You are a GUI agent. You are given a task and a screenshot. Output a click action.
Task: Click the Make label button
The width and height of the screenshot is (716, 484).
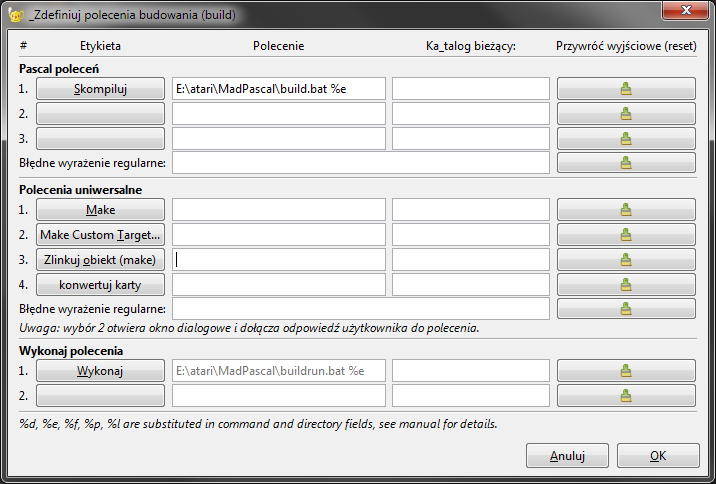click(x=100, y=210)
